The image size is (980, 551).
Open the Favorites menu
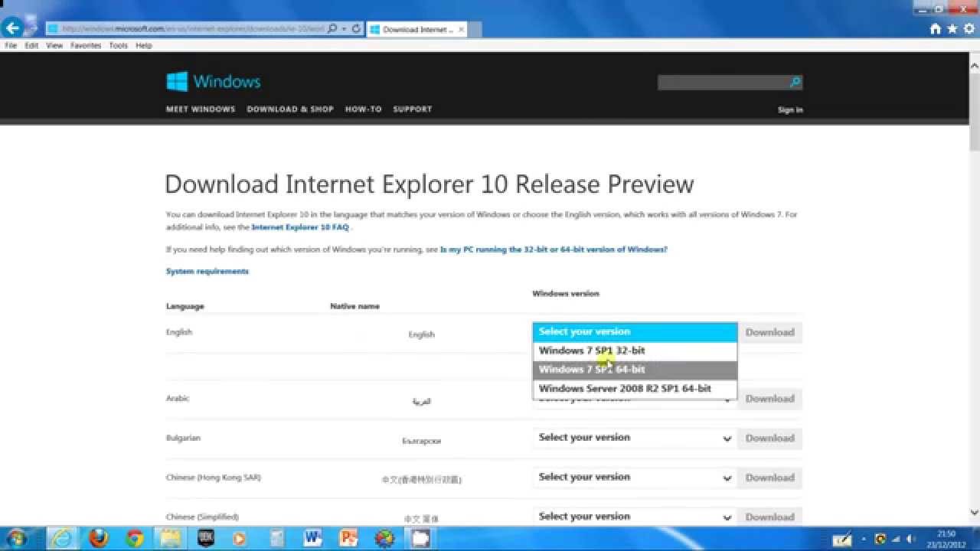[x=86, y=46]
